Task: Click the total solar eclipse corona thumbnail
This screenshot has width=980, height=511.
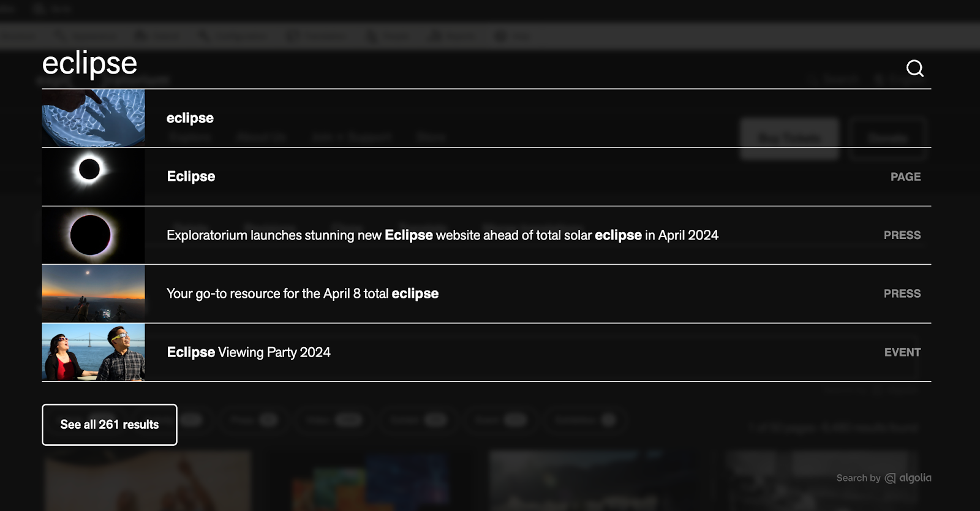Action: click(x=94, y=176)
